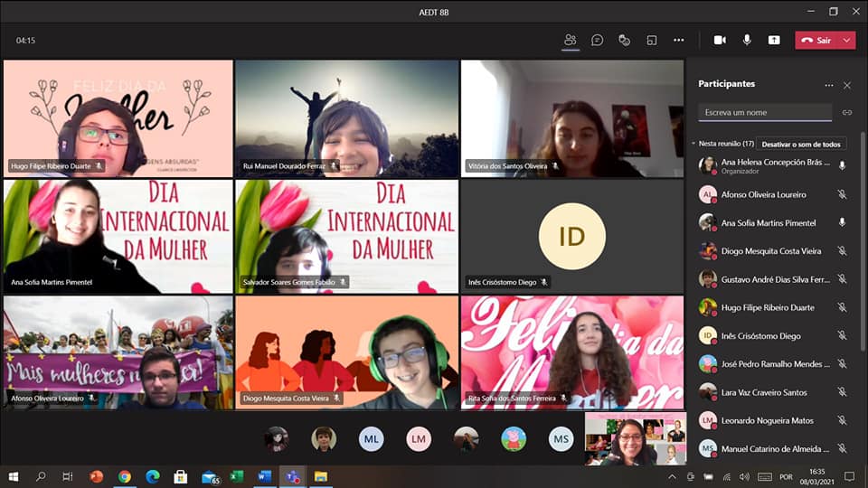Click the reactions raise-hand icon
The image size is (868, 488).
tap(624, 40)
